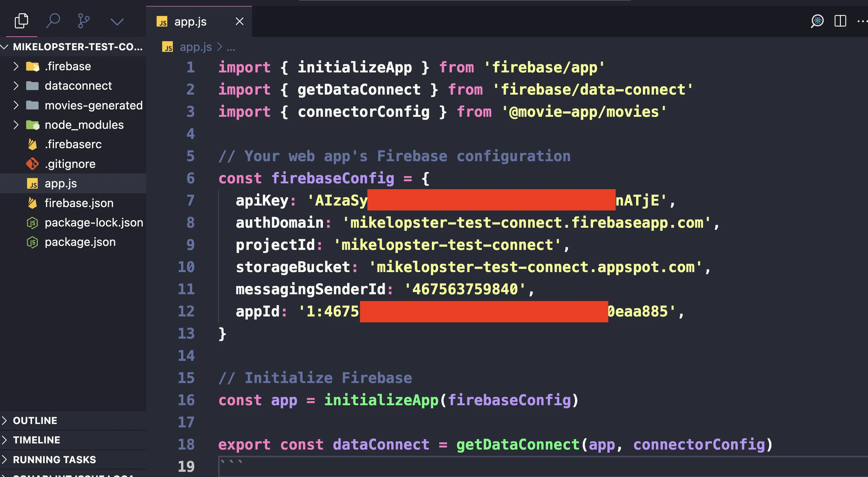The height and width of the screenshot is (477, 868).
Task: Click the git icon beside .gitignore
Action: [32, 164]
